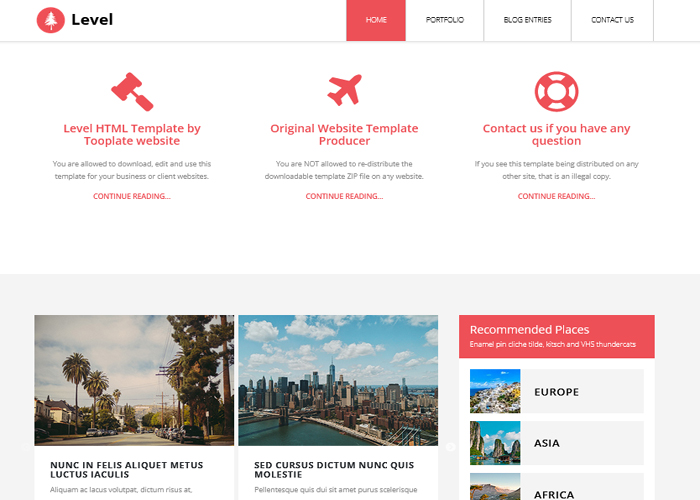
Task: Choose the Asia recommended place
Action: pyautogui.click(x=557, y=443)
